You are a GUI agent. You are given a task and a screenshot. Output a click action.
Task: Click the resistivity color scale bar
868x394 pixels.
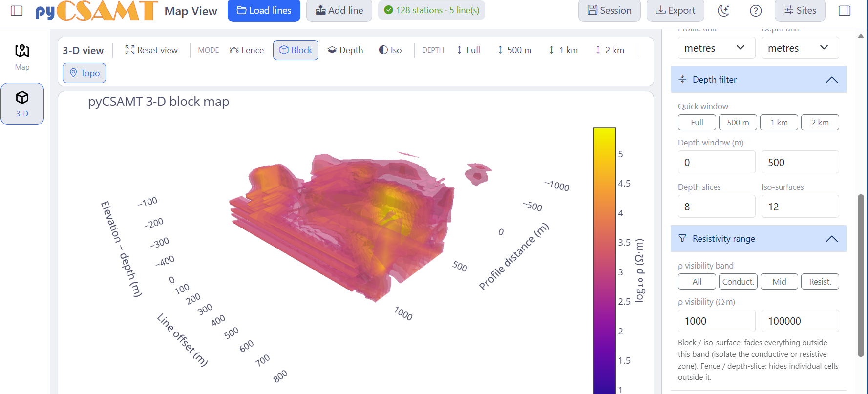[x=604, y=261]
